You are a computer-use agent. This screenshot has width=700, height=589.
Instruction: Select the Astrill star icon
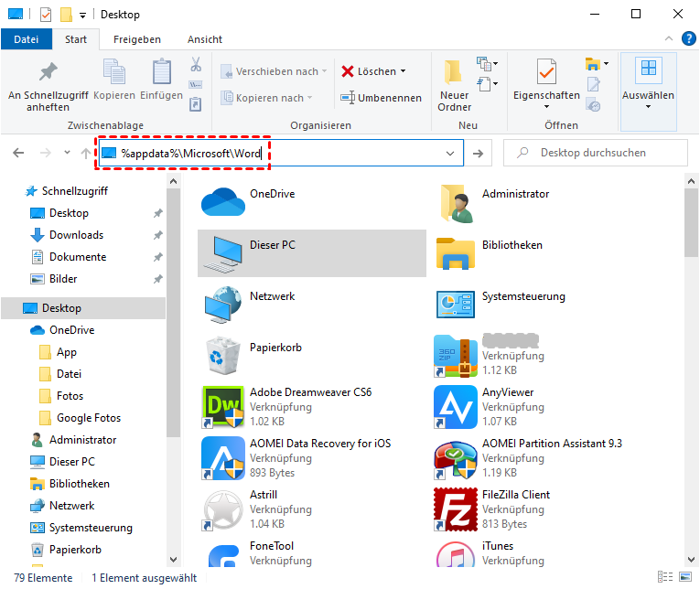click(222, 509)
